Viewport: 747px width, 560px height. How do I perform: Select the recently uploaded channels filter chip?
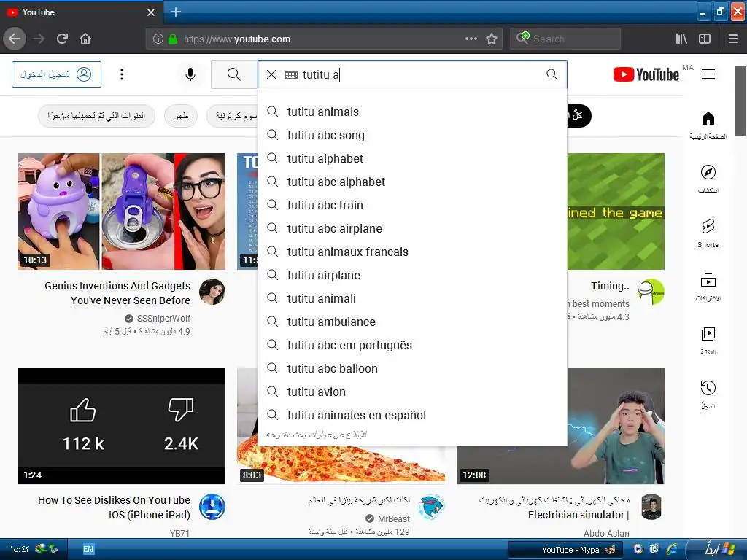(97, 116)
